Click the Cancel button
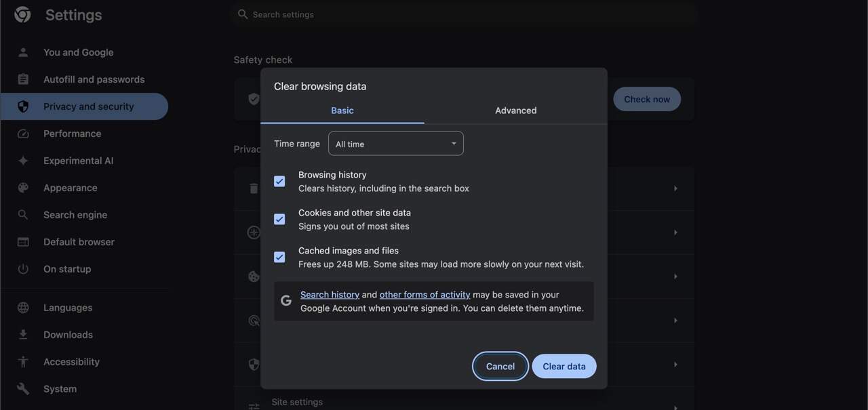This screenshot has width=868, height=410. pos(500,366)
